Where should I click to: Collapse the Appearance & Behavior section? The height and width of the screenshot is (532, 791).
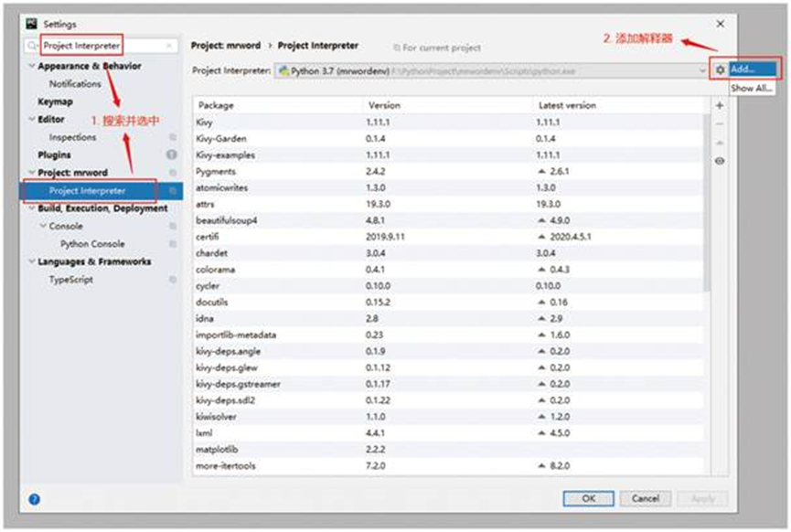32,66
